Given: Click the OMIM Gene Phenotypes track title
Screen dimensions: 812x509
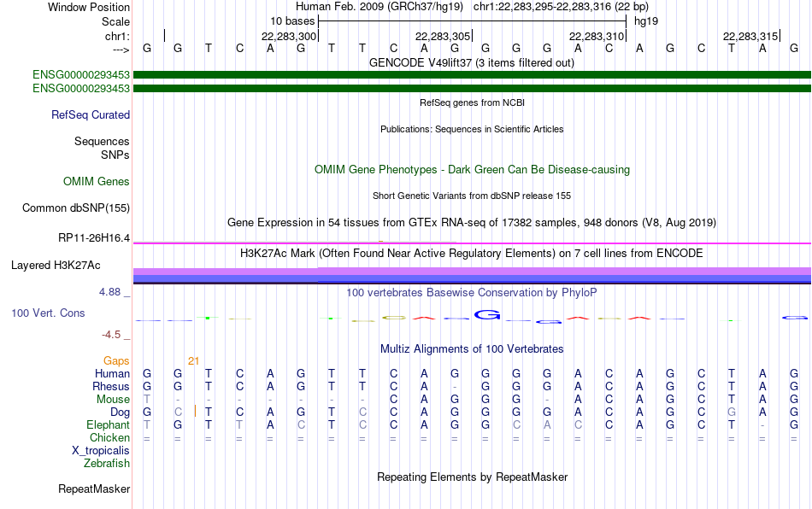Looking at the screenshot, I should (472, 170).
